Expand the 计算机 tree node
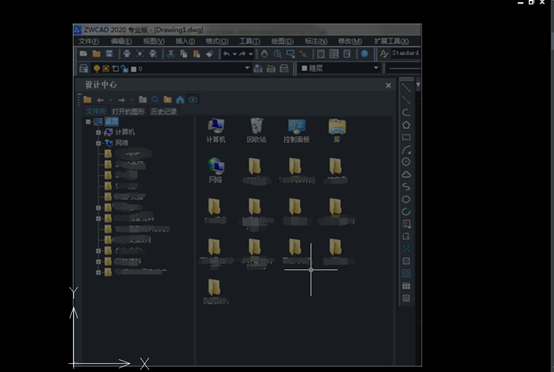 pyautogui.click(x=99, y=132)
